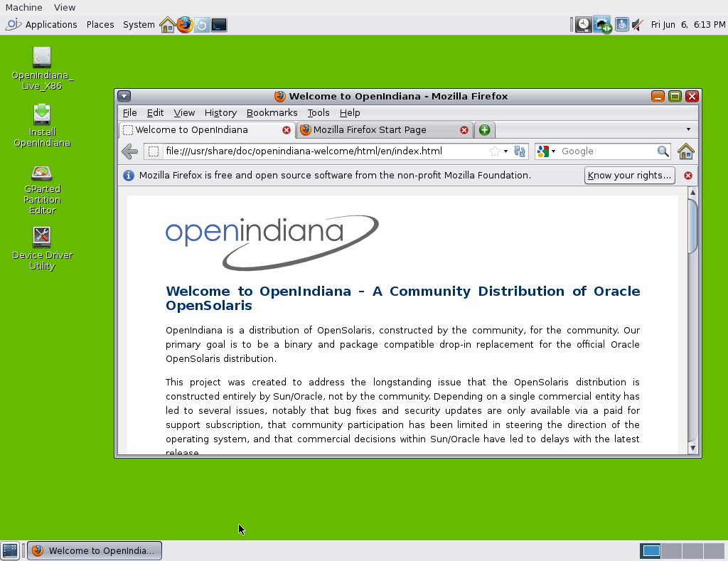The height and width of the screenshot is (561, 728).
Task: Open the Machine menu
Action: point(23,7)
